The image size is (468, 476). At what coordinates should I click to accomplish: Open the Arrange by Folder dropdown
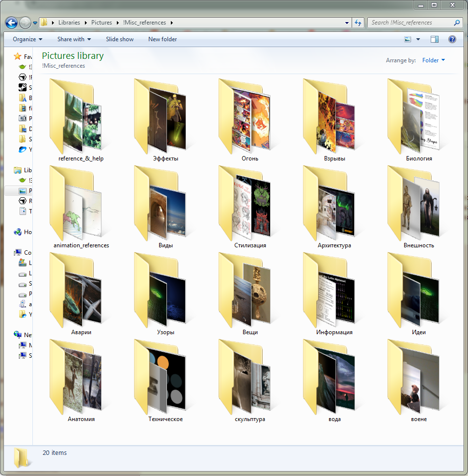click(433, 60)
